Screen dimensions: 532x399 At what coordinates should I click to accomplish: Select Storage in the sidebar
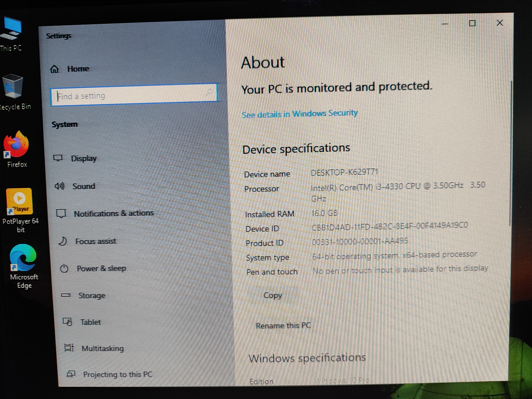(x=92, y=296)
